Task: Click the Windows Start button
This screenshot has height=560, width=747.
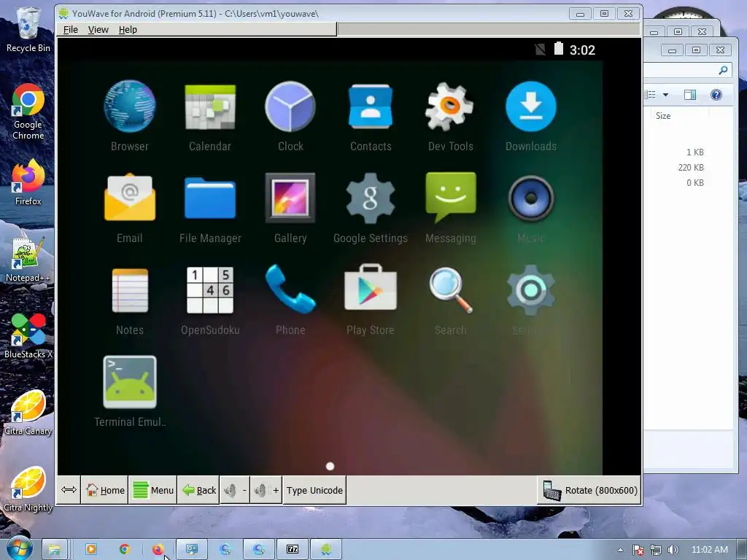Action: point(19,549)
